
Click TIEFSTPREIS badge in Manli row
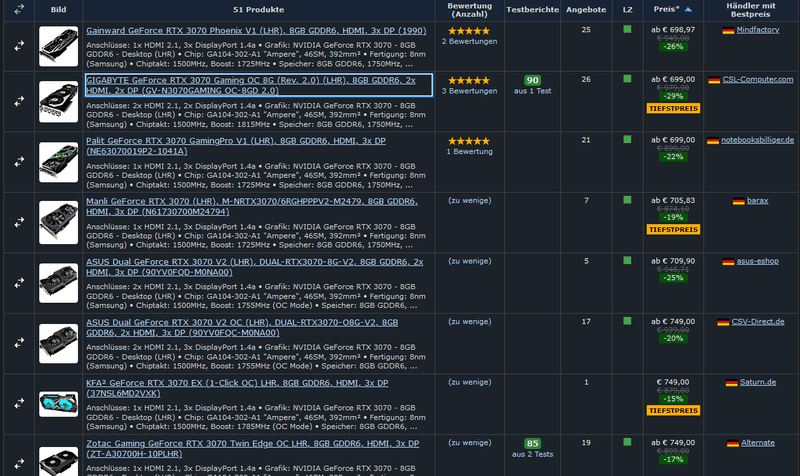pyautogui.click(x=673, y=230)
